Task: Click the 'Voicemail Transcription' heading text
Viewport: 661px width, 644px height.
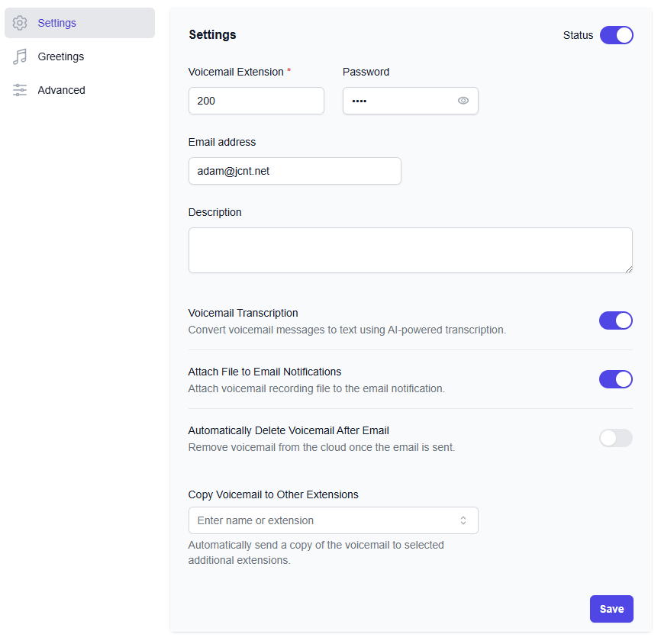Action: click(243, 313)
